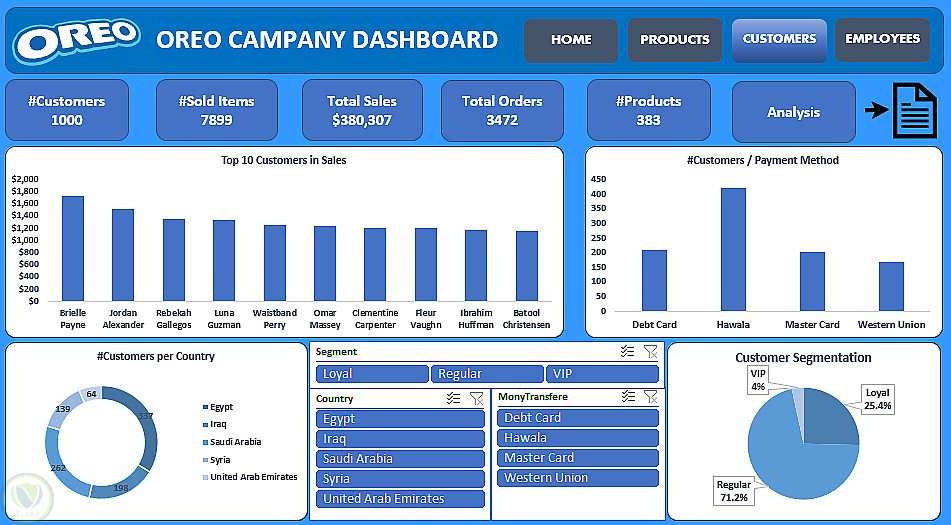
Task: Filter by the Loyal segment
Action: point(372,374)
